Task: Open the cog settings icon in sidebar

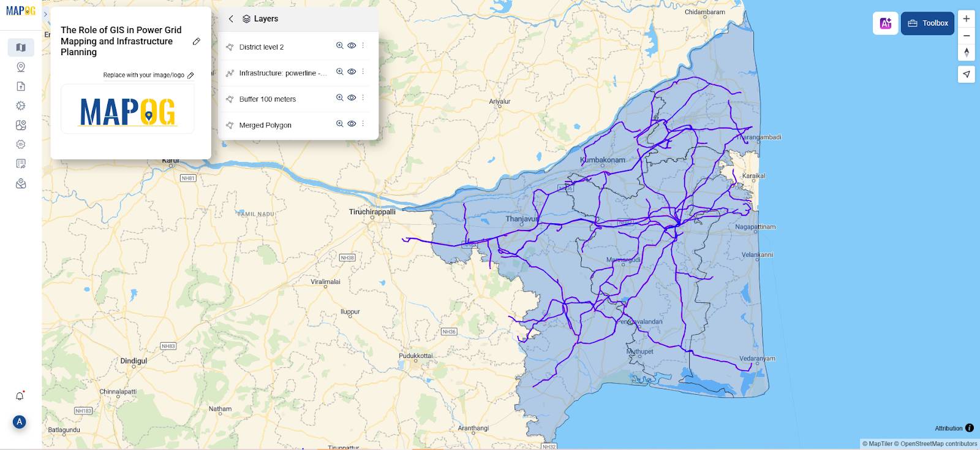Action: pyautogui.click(x=21, y=145)
